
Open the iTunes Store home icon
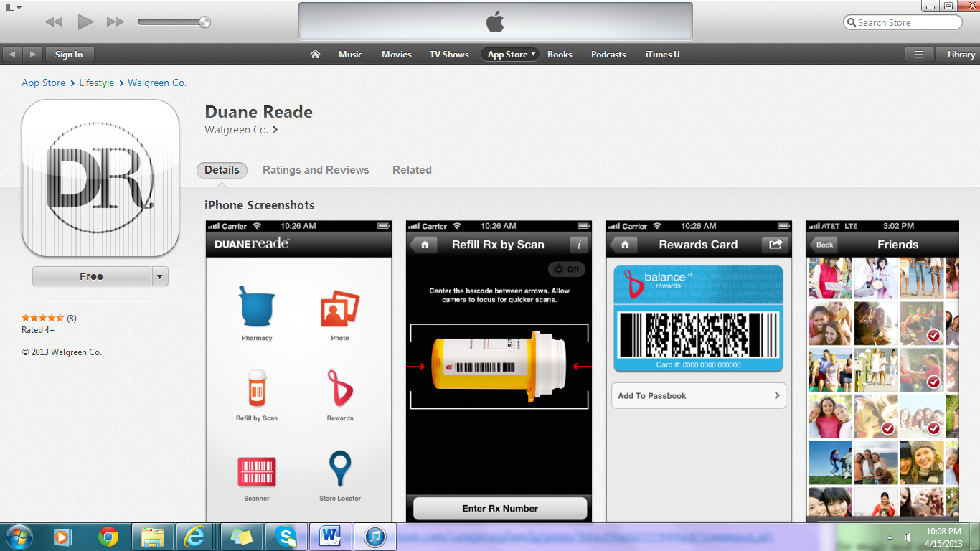click(x=315, y=55)
